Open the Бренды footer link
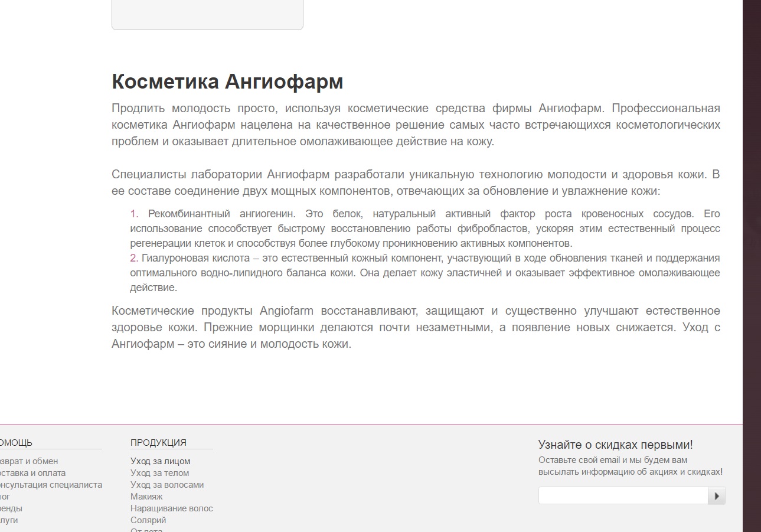The width and height of the screenshot is (761, 532). pyautogui.click(x=11, y=508)
